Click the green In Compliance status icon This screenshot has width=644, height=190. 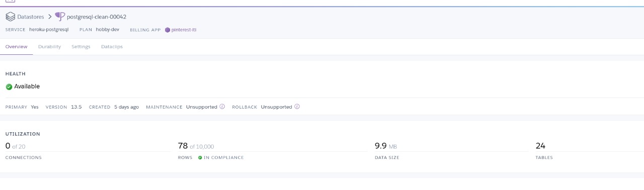[x=200, y=157]
